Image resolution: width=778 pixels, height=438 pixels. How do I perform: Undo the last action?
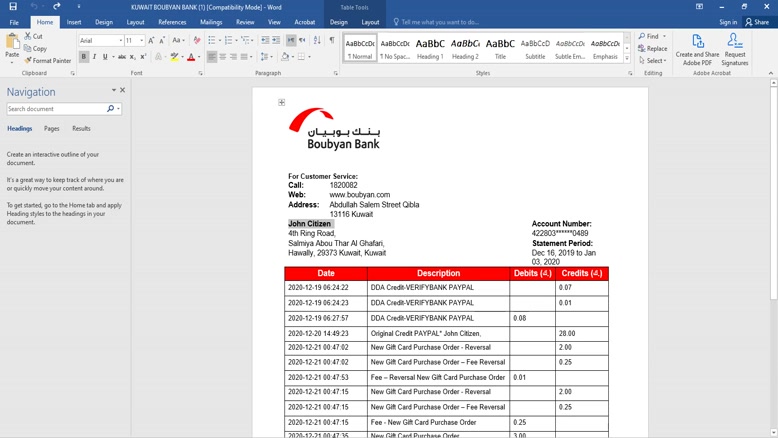pos(34,6)
